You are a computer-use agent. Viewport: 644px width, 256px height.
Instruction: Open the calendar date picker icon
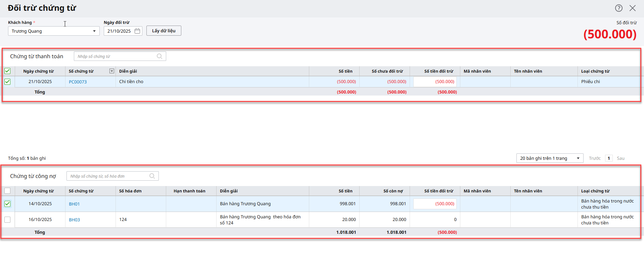(x=137, y=31)
